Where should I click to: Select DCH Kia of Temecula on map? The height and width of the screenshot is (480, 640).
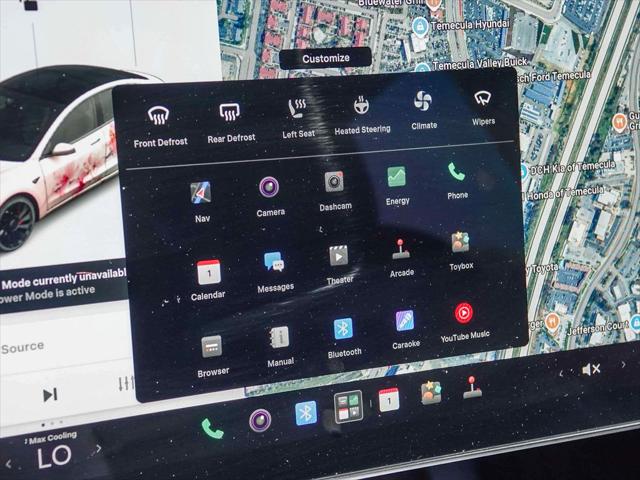pos(573,167)
